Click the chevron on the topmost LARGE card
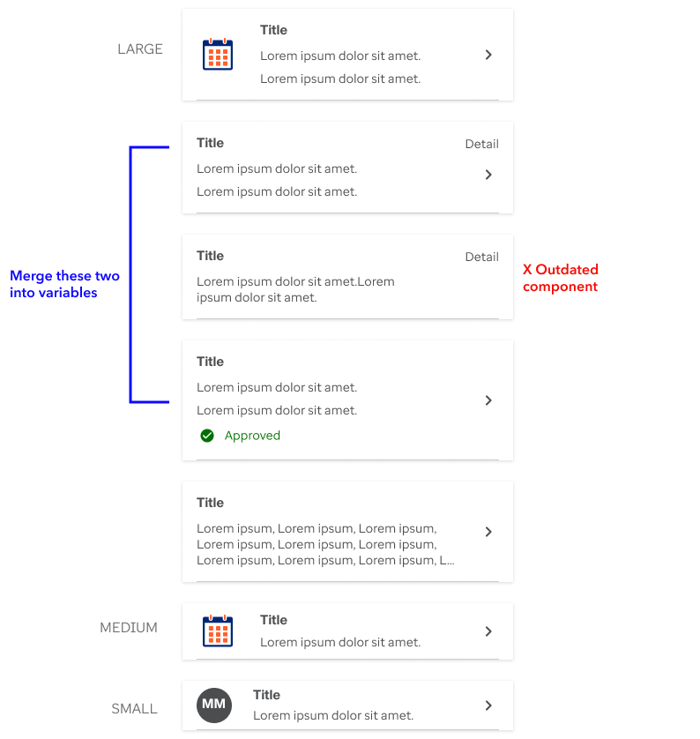 pos(488,55)
